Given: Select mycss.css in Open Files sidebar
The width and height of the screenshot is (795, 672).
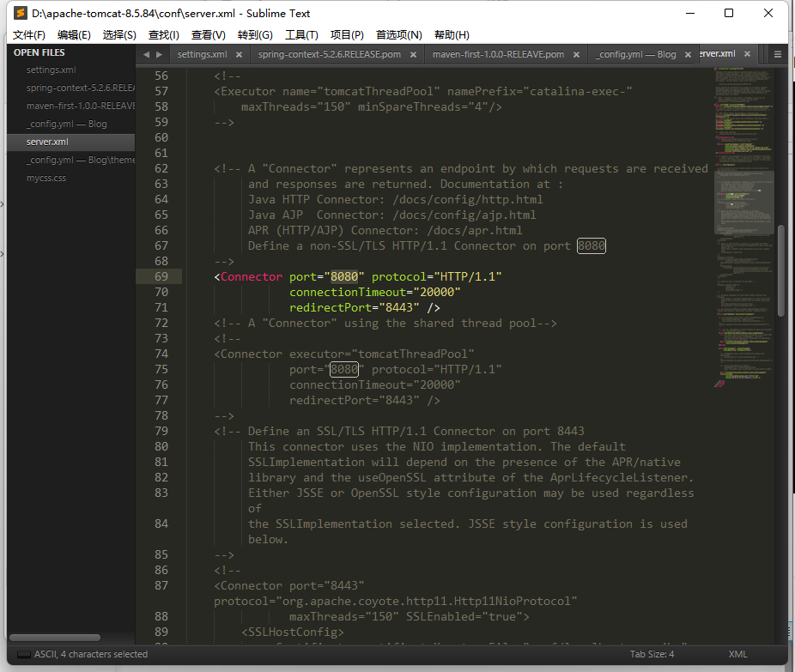Looking at the screenshot, I should point(46,179).
